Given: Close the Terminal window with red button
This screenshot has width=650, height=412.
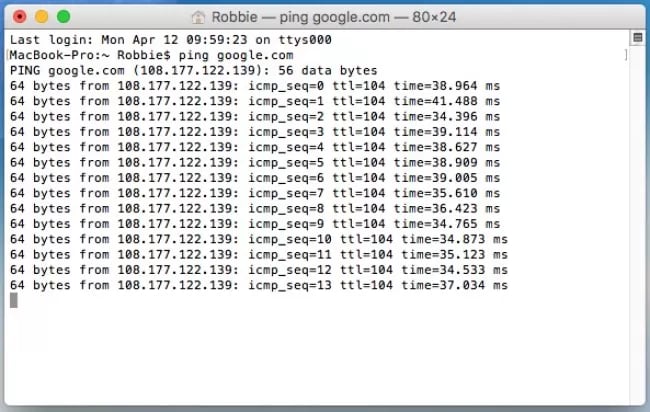Looking at the screenshot, I should point(19,17).
